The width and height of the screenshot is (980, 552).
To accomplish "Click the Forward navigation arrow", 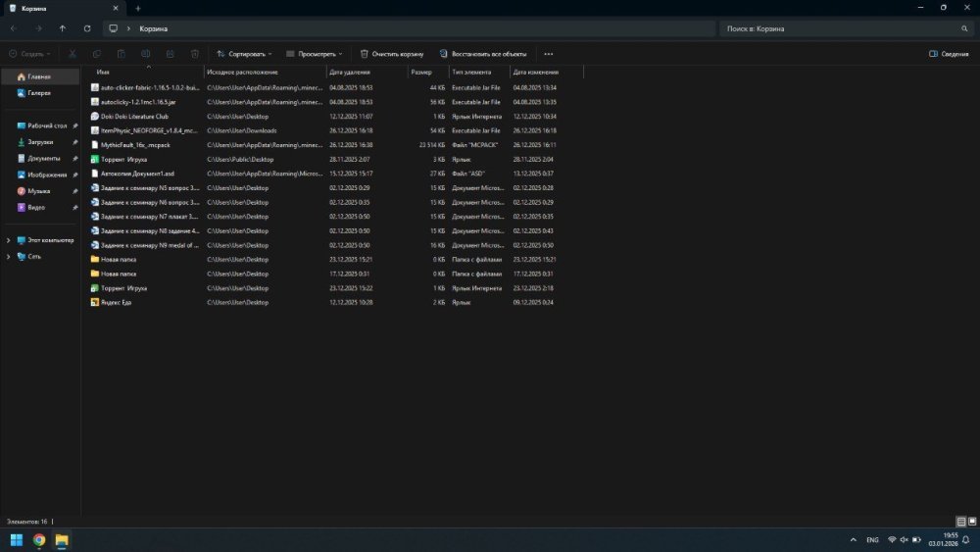I will (38, 28).
